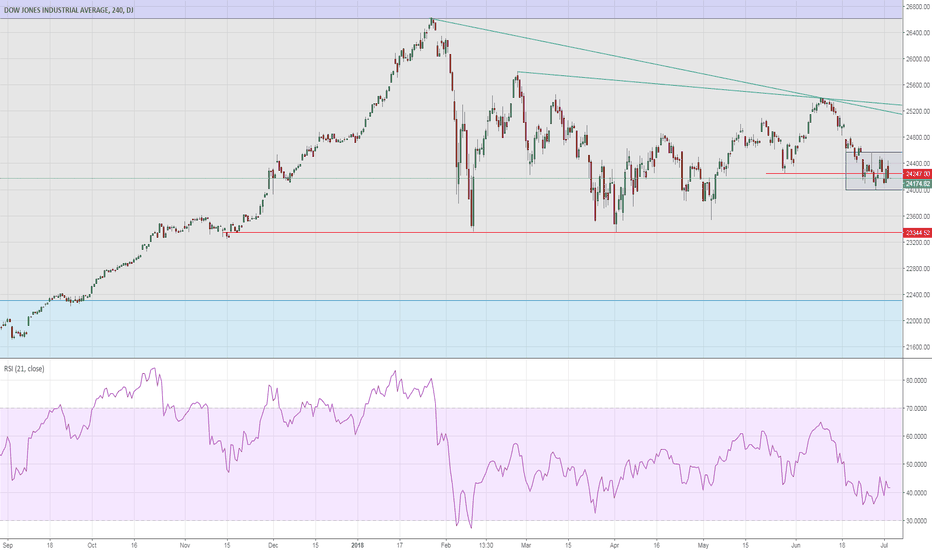Click the 25600.00 price axis label
Screen dimensions: 932x550
tap(917, 85)
